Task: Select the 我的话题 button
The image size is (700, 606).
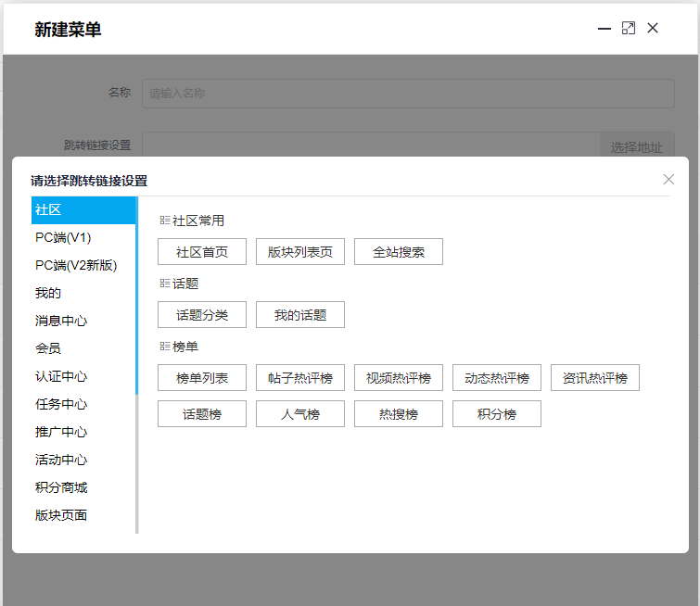Action: (x=300, y=315)
